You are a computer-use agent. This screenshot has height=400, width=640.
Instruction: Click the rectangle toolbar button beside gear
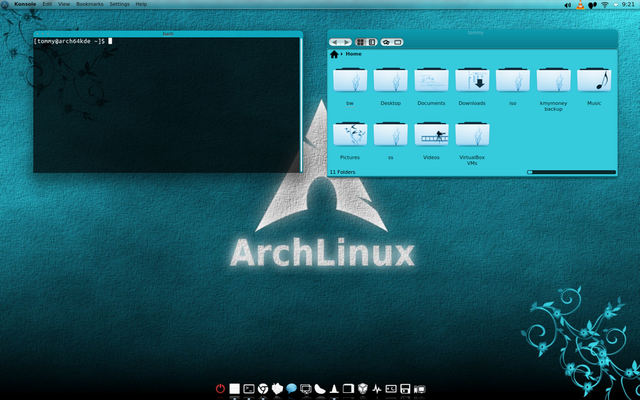398,42
